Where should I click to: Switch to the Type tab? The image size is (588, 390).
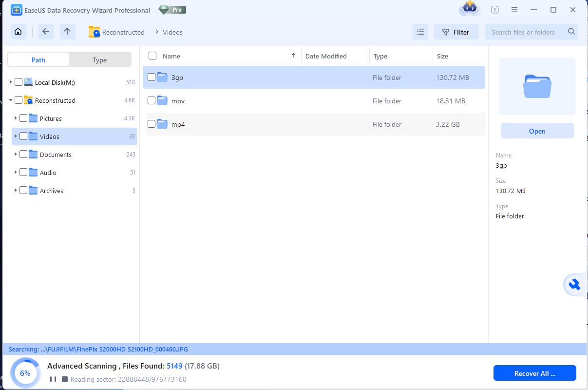point(100,60)
